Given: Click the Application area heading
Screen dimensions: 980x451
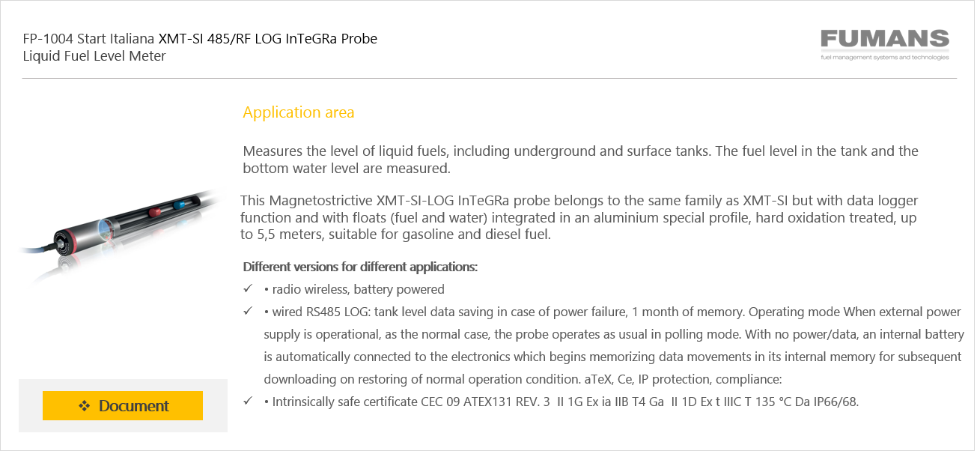Looking at the screenshot, I should [299, 112].
